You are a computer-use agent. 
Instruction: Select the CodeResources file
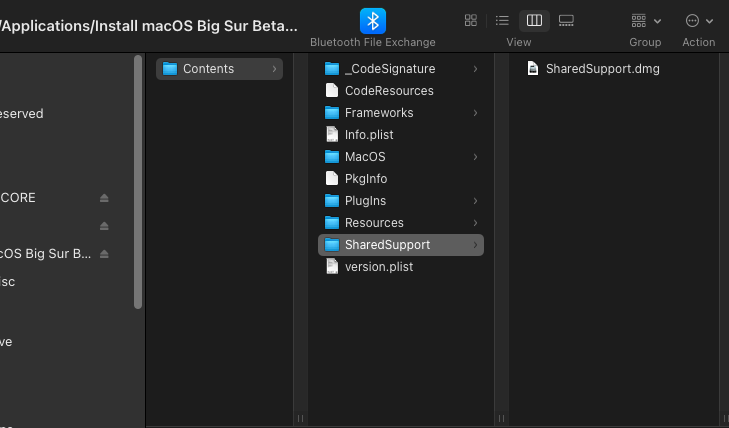click(388, 91)
